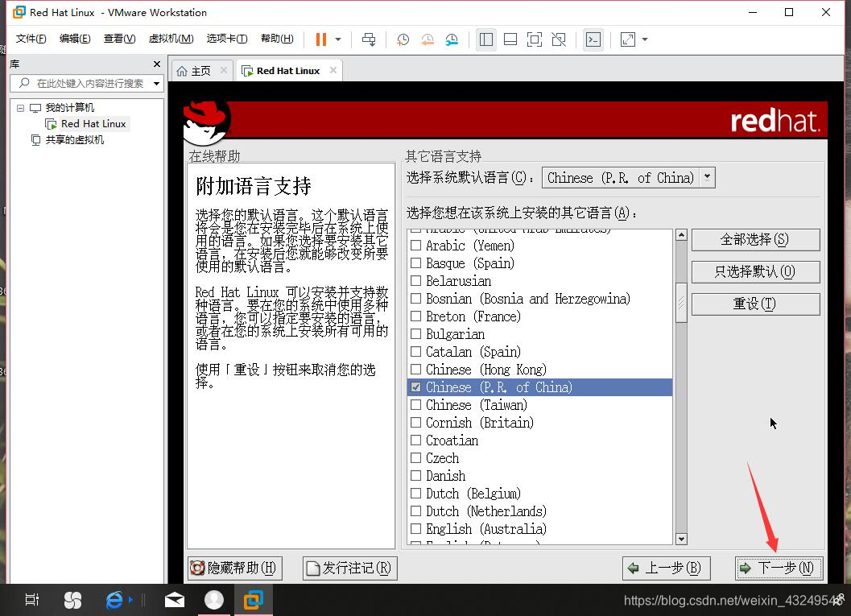Collapse the 我的计算机 tree node
The image size is (851, 616).
(x=21, y=108)
